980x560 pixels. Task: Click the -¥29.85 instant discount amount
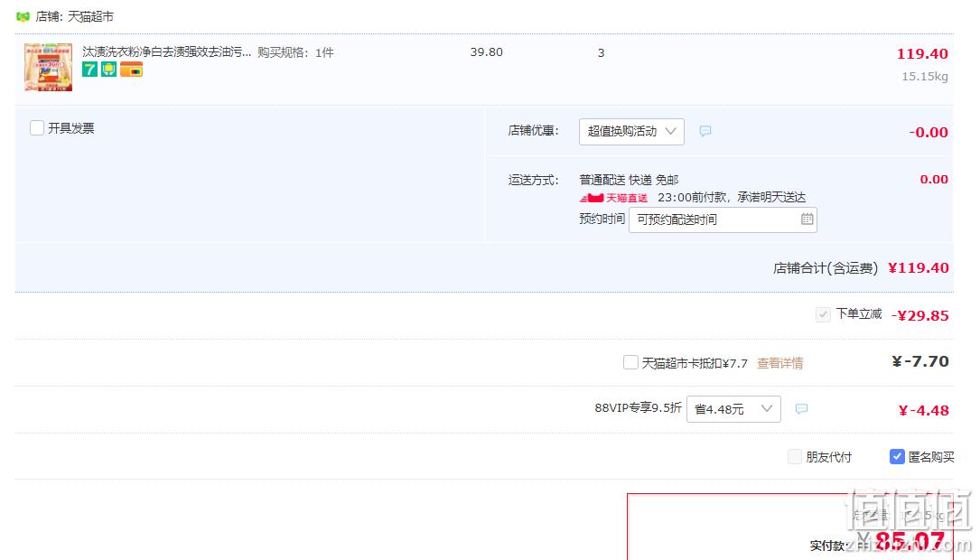tap(920, 315)
